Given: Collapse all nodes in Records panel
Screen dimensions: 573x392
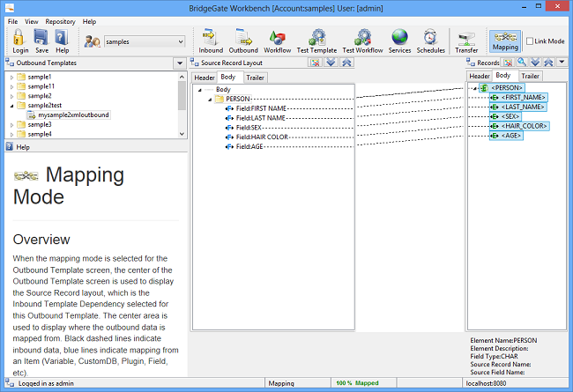Looking at the screenshot, I should coord(548,63).
